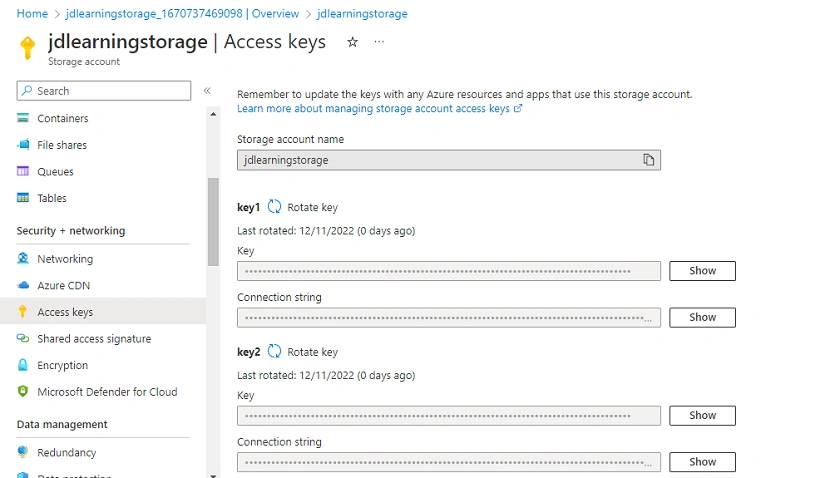Click the Queues icon in sidebar
The height and width of the screenshot is (478, 840).
[x=23, y=171]
